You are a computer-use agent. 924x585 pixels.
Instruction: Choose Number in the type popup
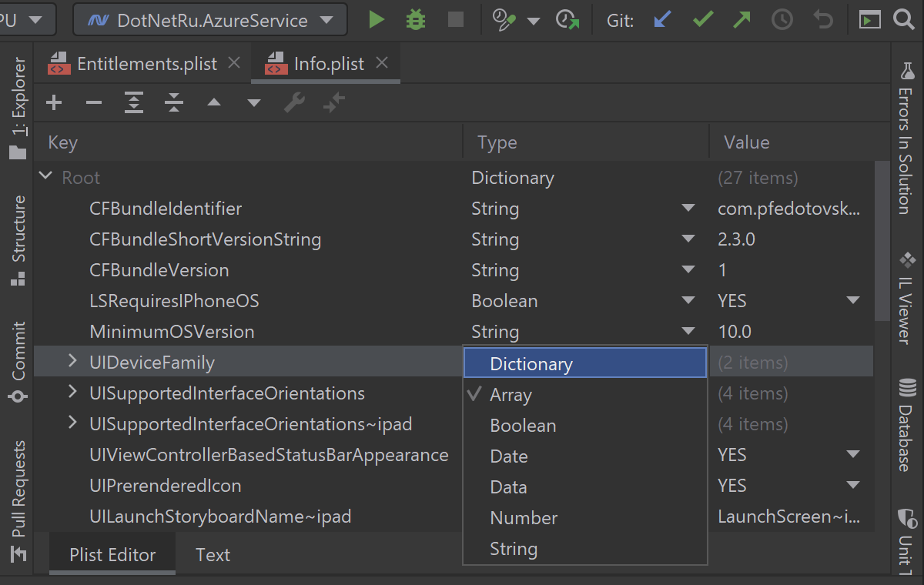click(x=585, y=518)
